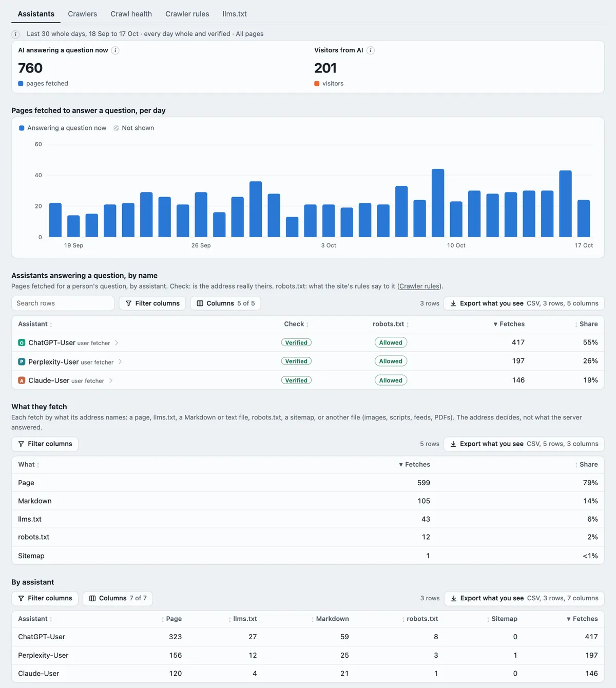Screen dimensions: 616x688
Task: Sort by Sitemap column in By assistant table
Action: pyautogui.click(x=502, y=619)
